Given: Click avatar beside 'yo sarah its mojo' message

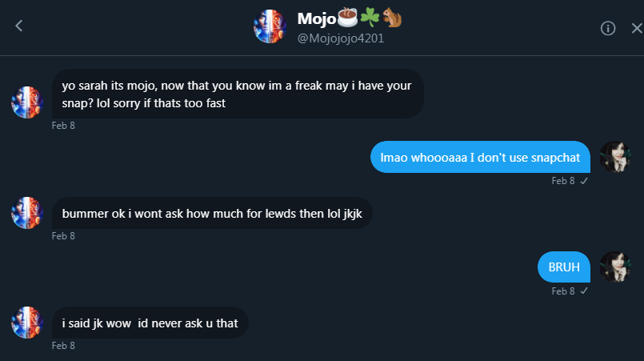Looking at the screenshot, I should [x=27, y=102].
